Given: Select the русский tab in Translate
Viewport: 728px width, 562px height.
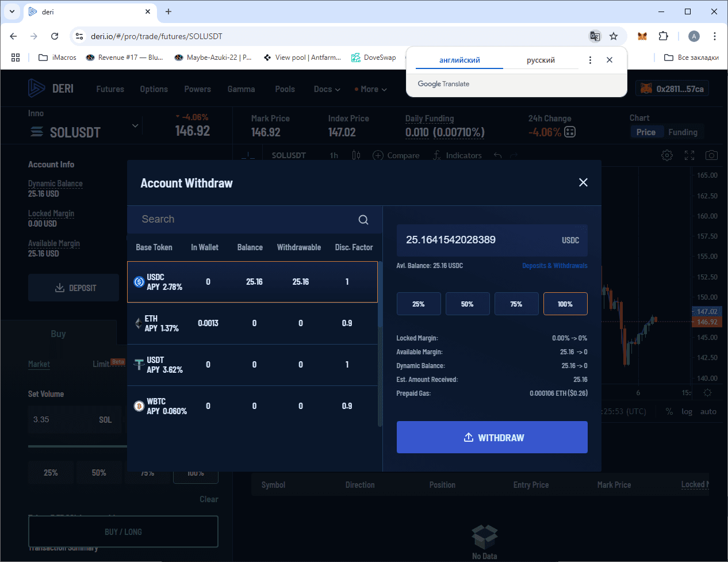Looking at the screenshot, I should pos(541,60).
